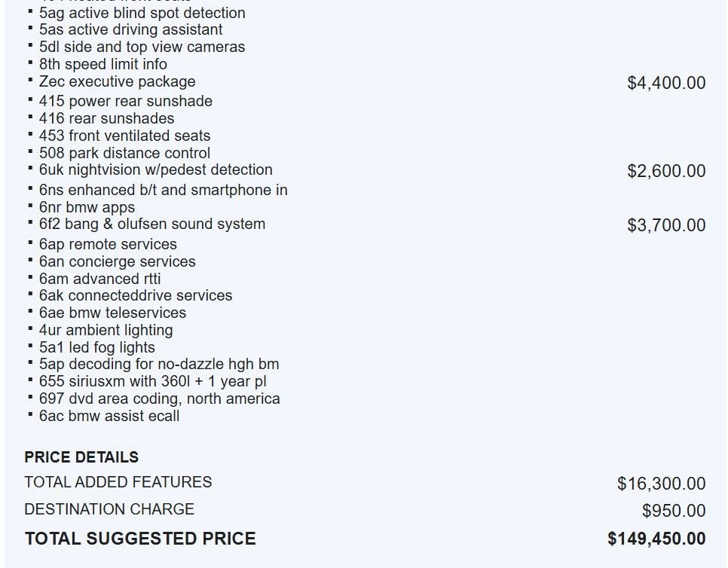This screenshot has height=568, width=728.
Task: Click the Zec executive package line item
Action: coord(117,82)
